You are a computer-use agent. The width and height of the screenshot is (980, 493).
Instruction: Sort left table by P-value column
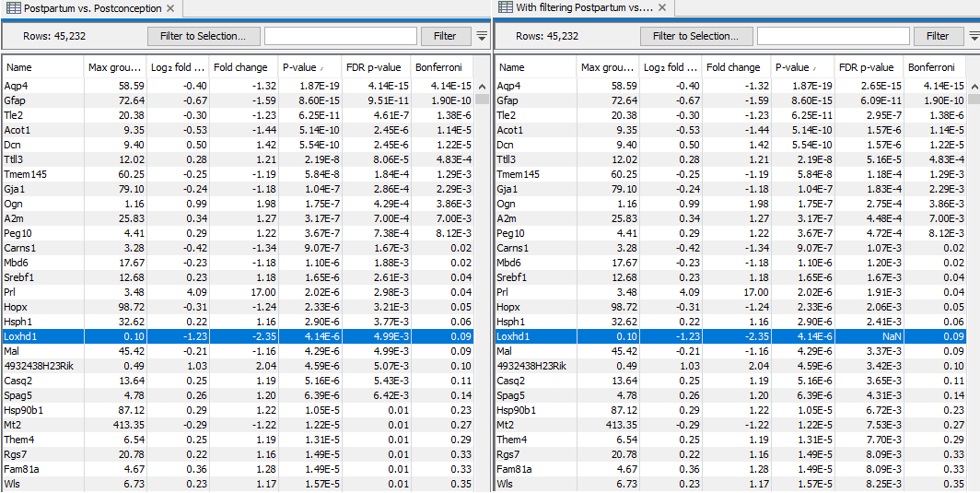tap(310, 67)
